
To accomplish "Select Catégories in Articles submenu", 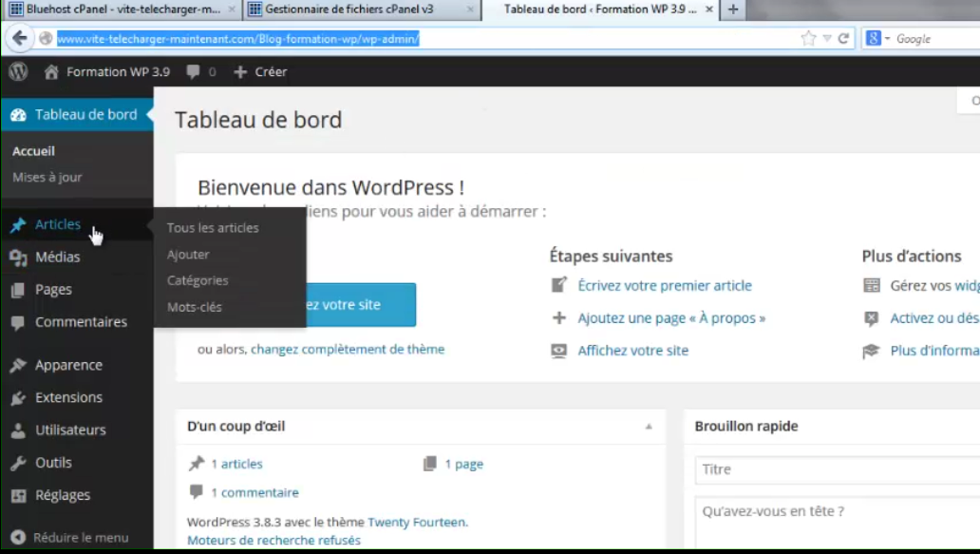I will [198, 280].
